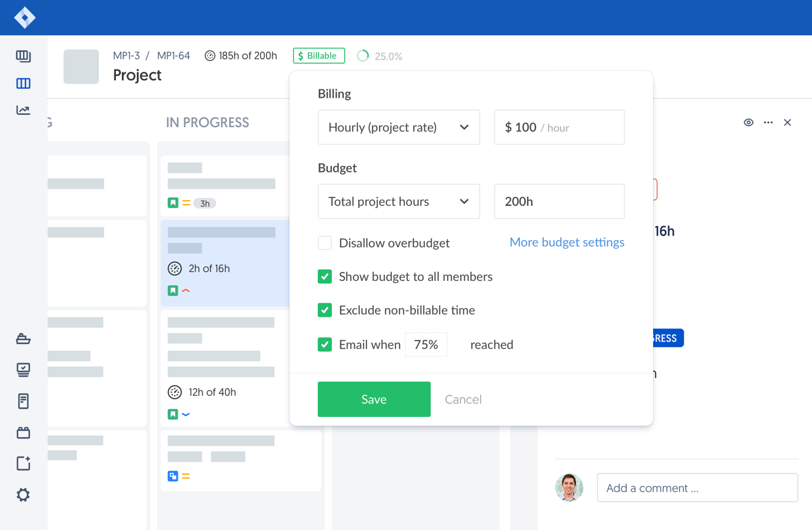Click the 3h estimate badge on the card
This screenshot has width=812, height=530.
(x=205, y=203)
